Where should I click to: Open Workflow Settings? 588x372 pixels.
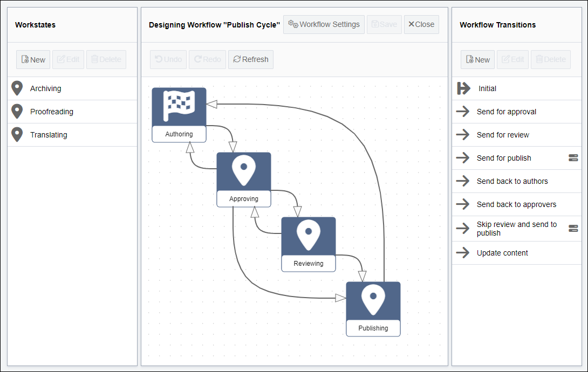(x=324, y=24)
